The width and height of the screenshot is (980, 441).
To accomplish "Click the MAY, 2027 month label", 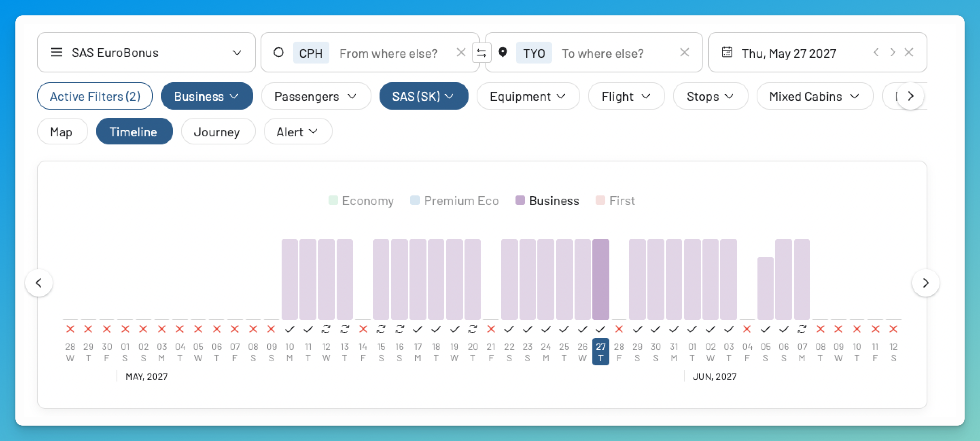I will pos(146,377).
